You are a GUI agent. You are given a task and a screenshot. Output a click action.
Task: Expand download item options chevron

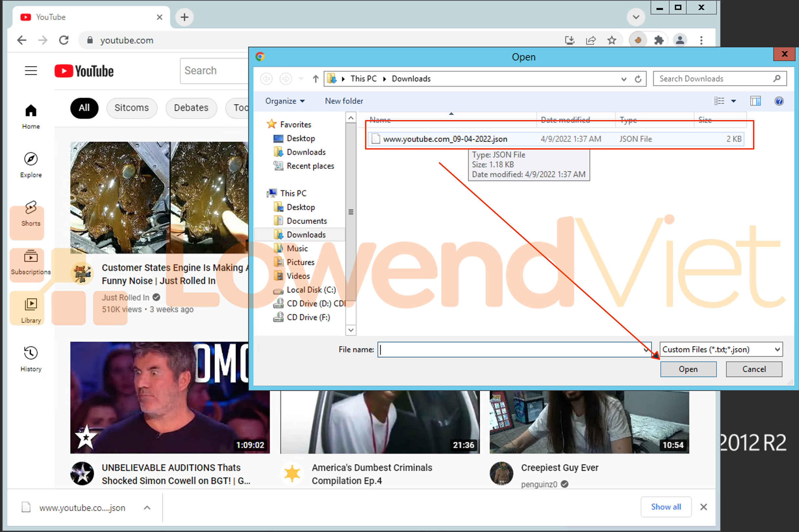(x=147, y=508)
